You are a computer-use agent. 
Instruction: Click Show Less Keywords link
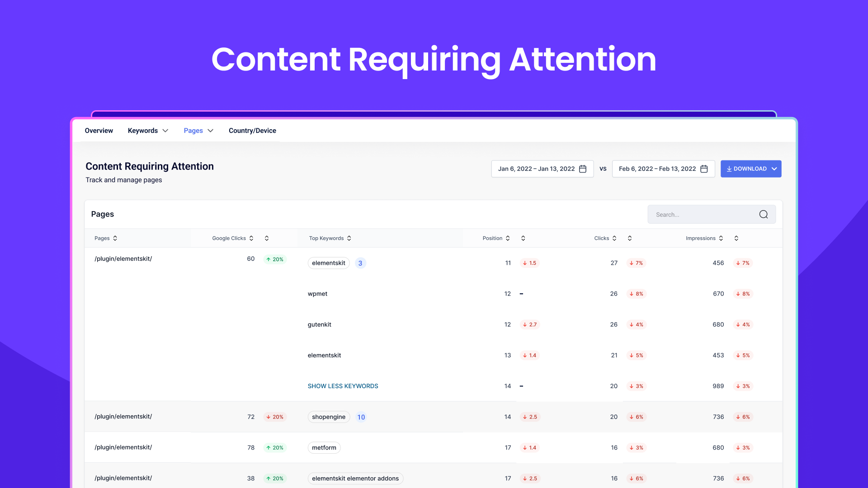pos(343,386)
